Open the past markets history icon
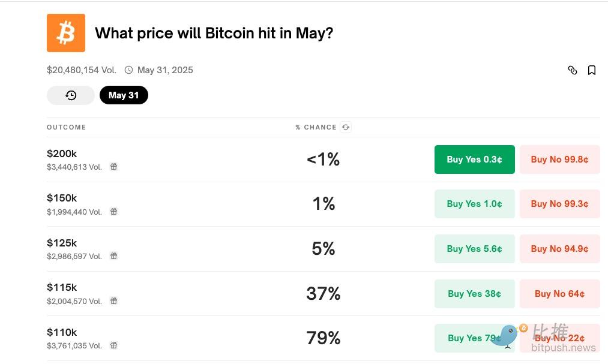This screenshot has width=608, height=364. (x=71, y=95)
